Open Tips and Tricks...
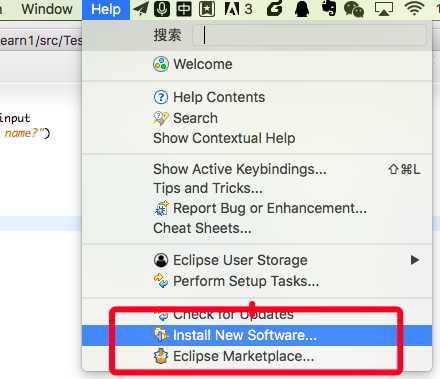Image resolution: width=440 pixels, height=379 pixels. [x=257, y=188]
